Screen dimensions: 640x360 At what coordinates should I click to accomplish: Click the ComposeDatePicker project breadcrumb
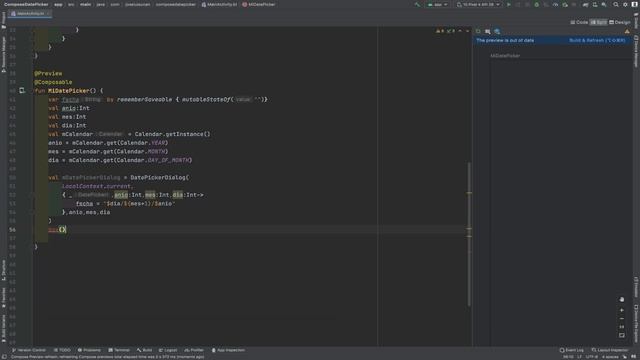[26, 4]
